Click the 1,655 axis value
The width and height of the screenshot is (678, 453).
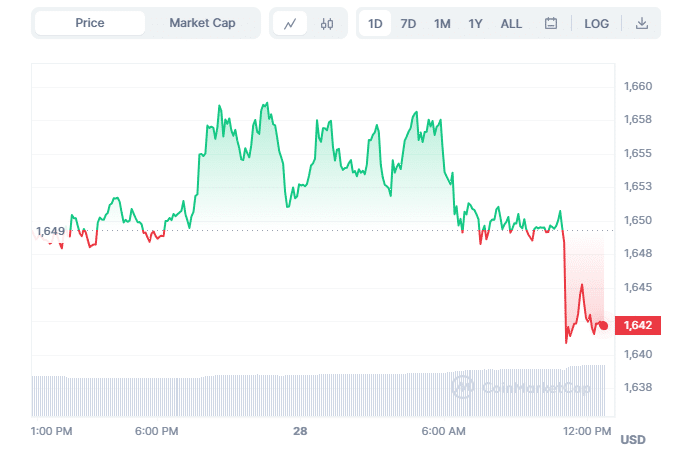(638, 153)
